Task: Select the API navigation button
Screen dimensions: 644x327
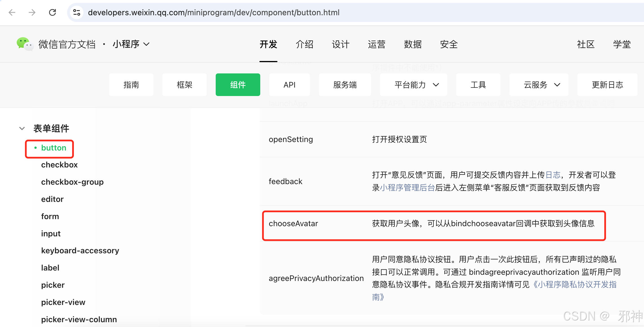Action: pos(289,85)
